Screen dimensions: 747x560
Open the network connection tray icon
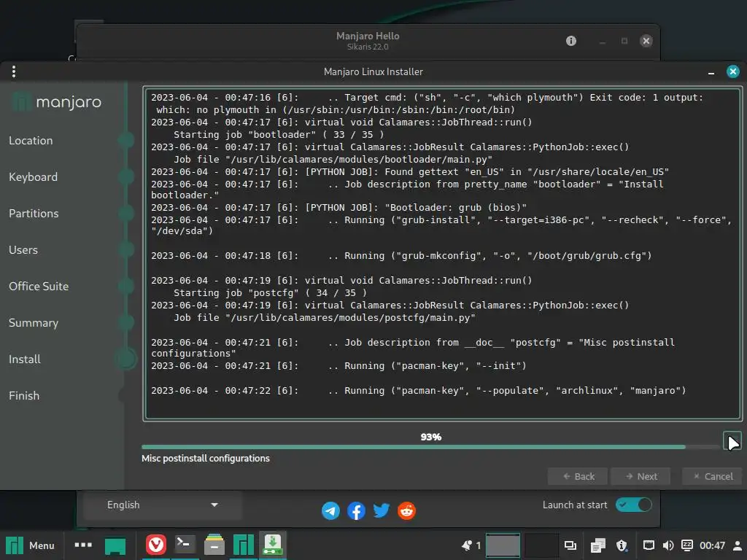point(649,545)
